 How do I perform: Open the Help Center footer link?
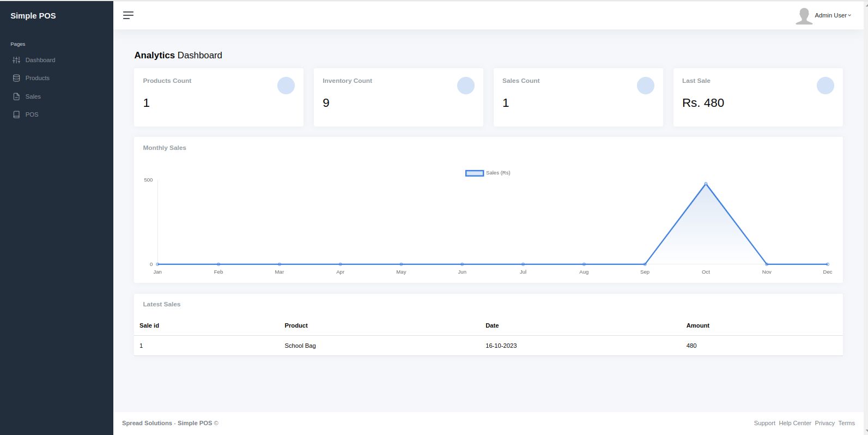point(795,423)
